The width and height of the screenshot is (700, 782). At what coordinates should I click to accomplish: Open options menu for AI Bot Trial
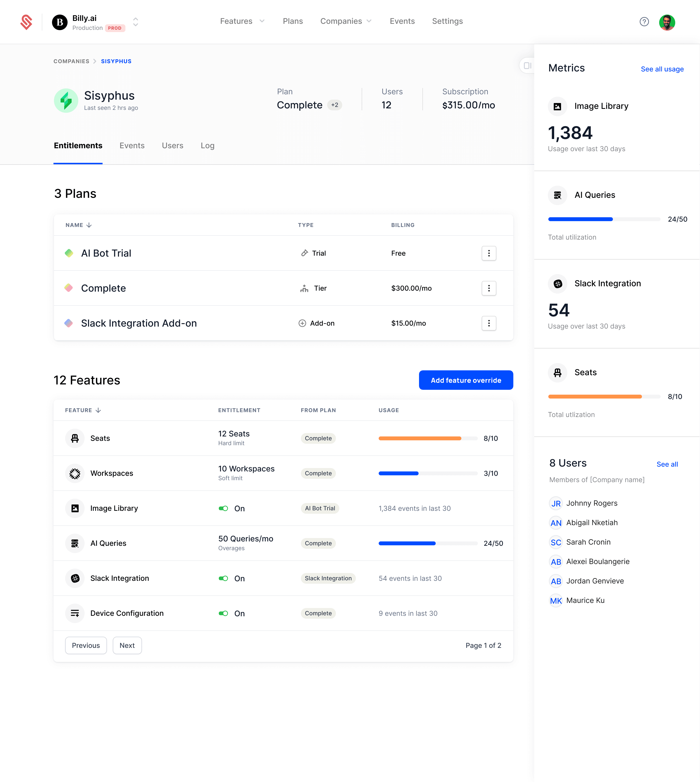point(489,253)
